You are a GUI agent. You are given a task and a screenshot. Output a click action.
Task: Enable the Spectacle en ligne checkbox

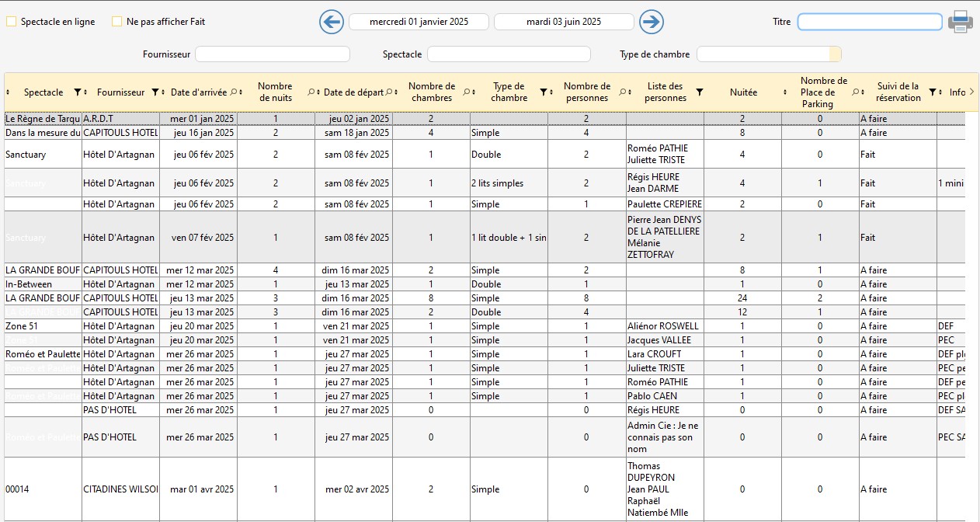12,22
